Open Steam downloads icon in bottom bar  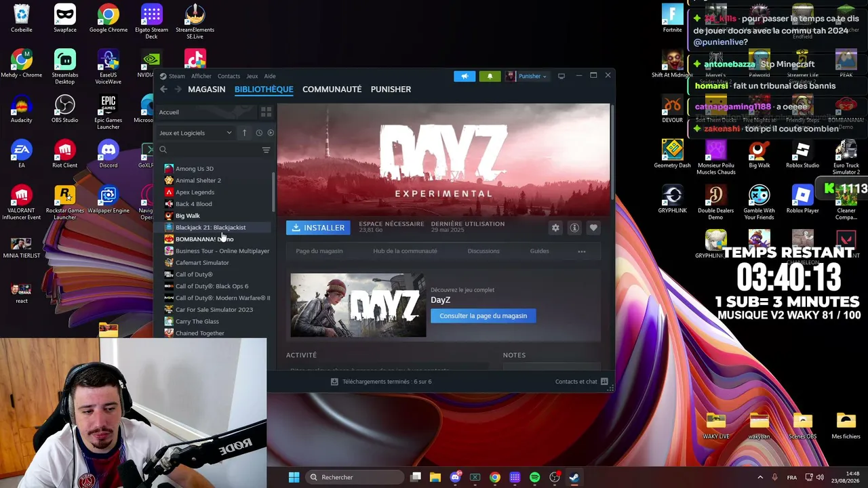(x=334, y=382)
